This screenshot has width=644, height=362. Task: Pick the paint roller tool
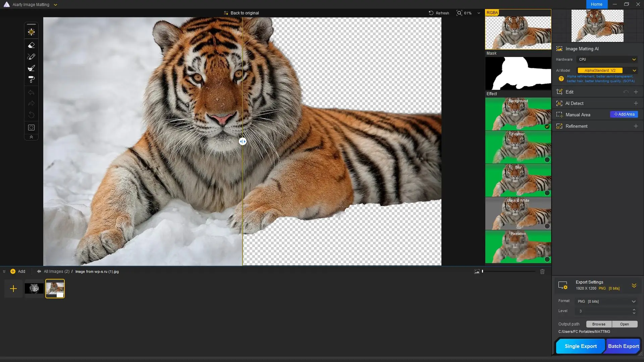(31, 79)
